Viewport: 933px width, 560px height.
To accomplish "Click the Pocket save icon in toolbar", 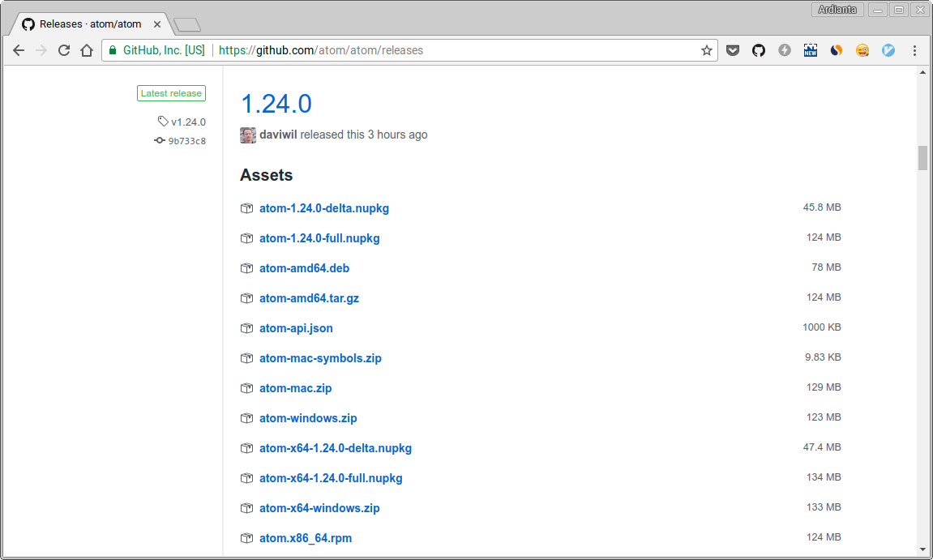I will [x=733, y=50].
